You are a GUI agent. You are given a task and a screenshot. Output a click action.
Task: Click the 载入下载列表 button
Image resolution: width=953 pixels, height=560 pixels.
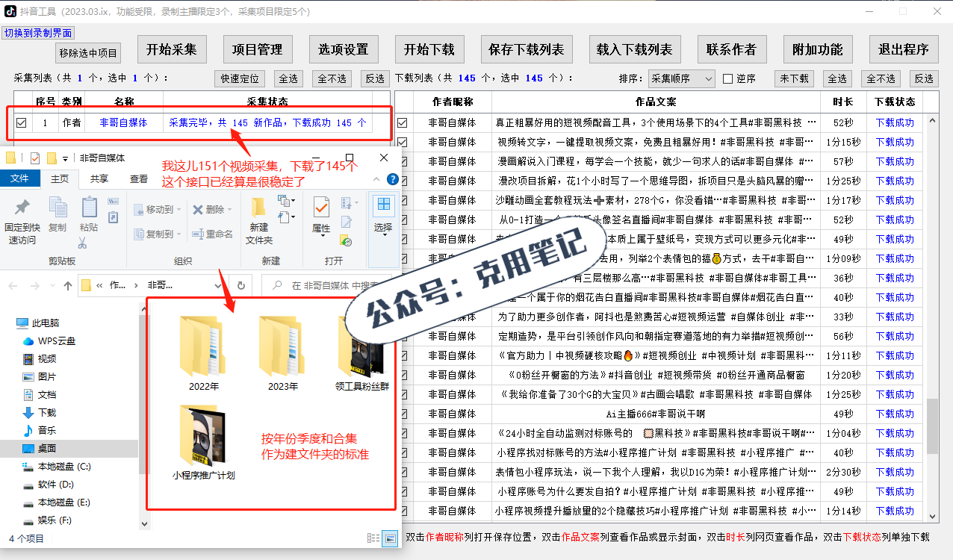(635, 49)
